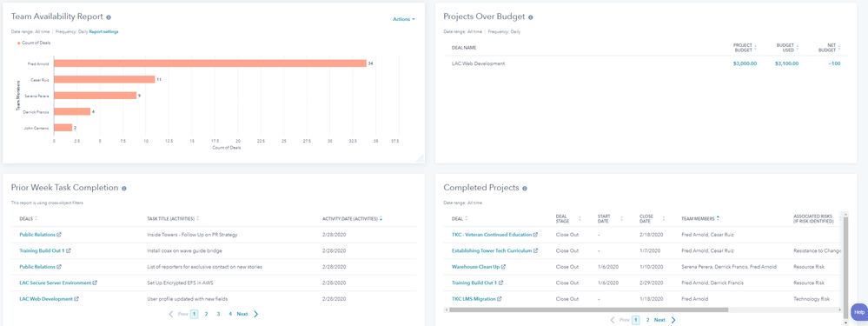Click Next in Prior Week Task Completion pagination

click(242, 314)
